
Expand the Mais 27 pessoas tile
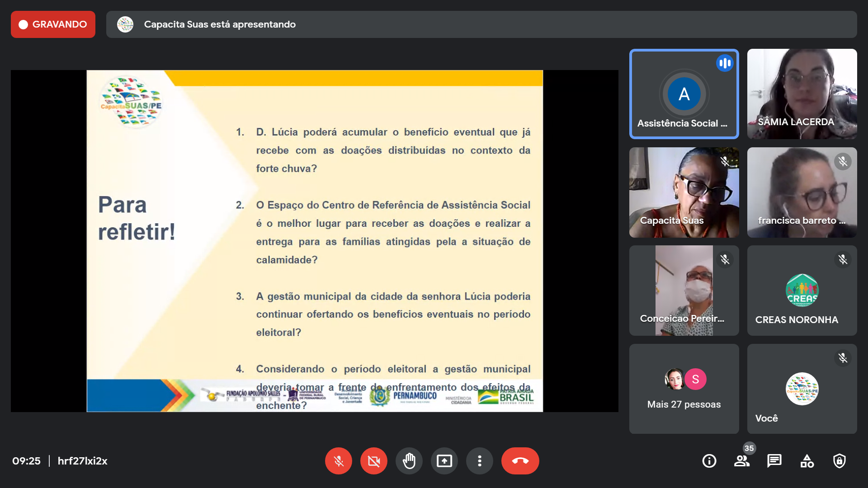click(x=684, y=389)
